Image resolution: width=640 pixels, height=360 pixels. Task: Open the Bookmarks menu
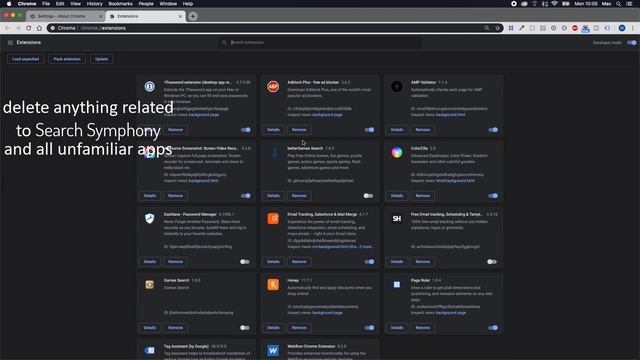point(120,4)
